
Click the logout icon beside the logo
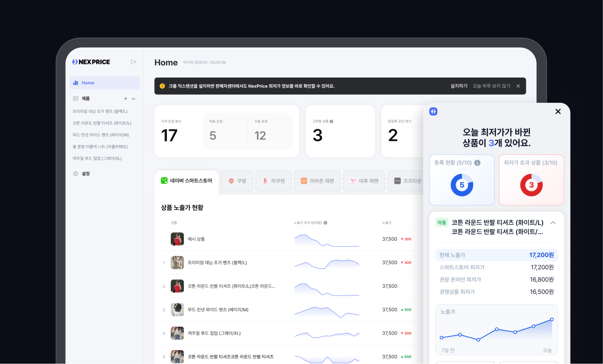coord(133,62)
